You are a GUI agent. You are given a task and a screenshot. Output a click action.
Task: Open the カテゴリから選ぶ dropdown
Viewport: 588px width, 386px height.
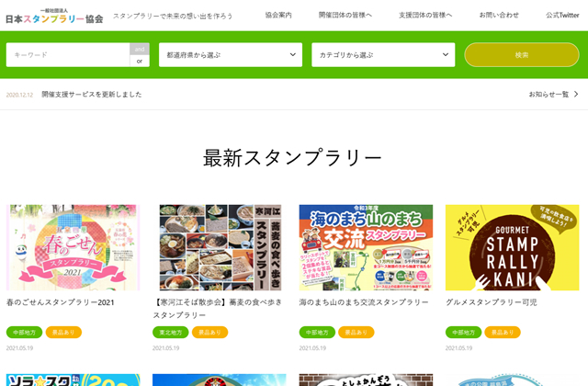pos(383,55)
